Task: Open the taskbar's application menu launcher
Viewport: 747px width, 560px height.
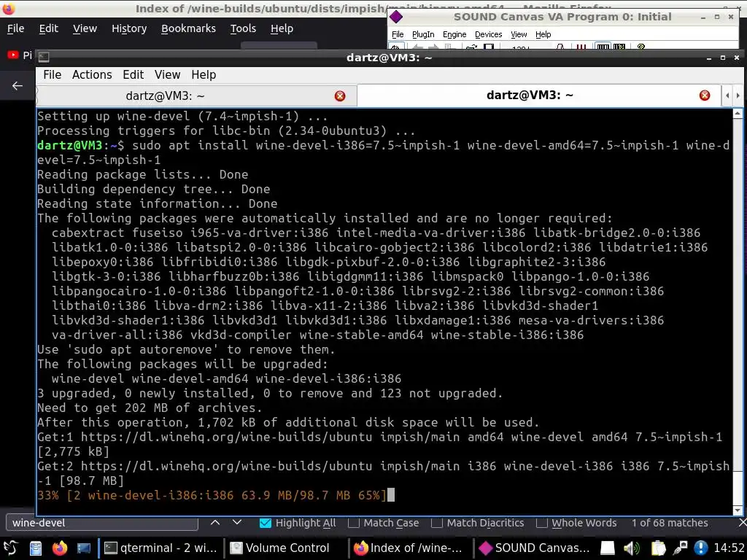Action: point(10,548)
